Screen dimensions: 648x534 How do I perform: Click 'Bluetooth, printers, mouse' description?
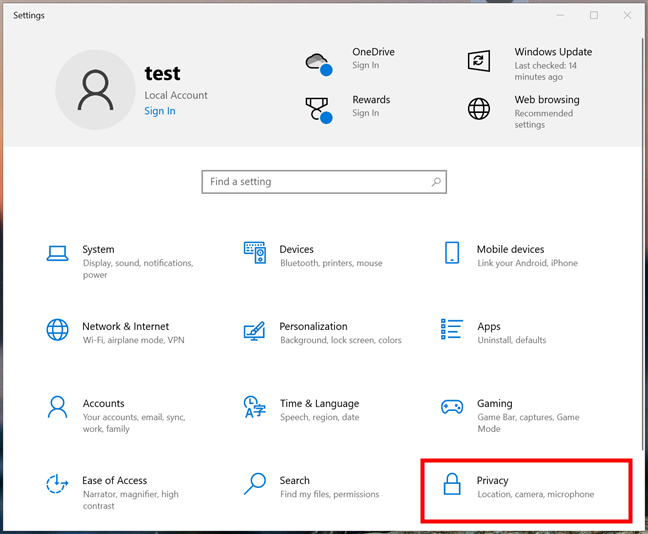click(x=331, y=263)
